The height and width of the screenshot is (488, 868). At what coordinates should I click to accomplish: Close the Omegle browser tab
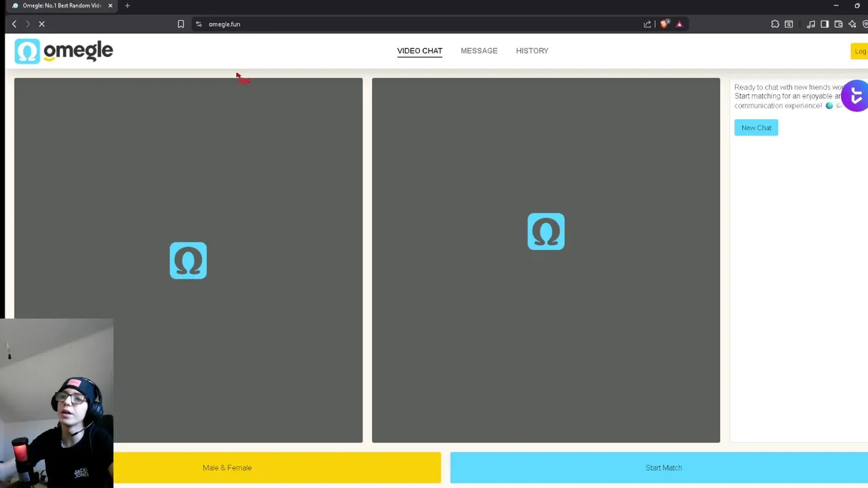pos(110,5)
